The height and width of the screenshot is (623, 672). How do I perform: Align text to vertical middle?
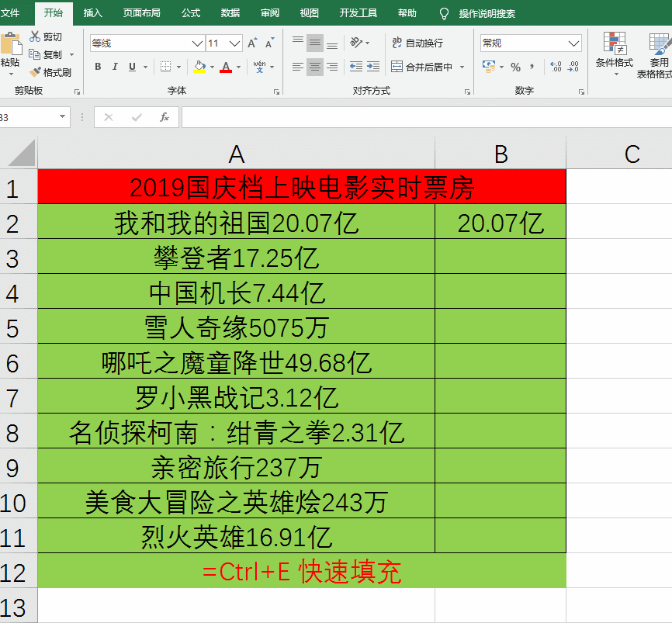coord(315,43)
